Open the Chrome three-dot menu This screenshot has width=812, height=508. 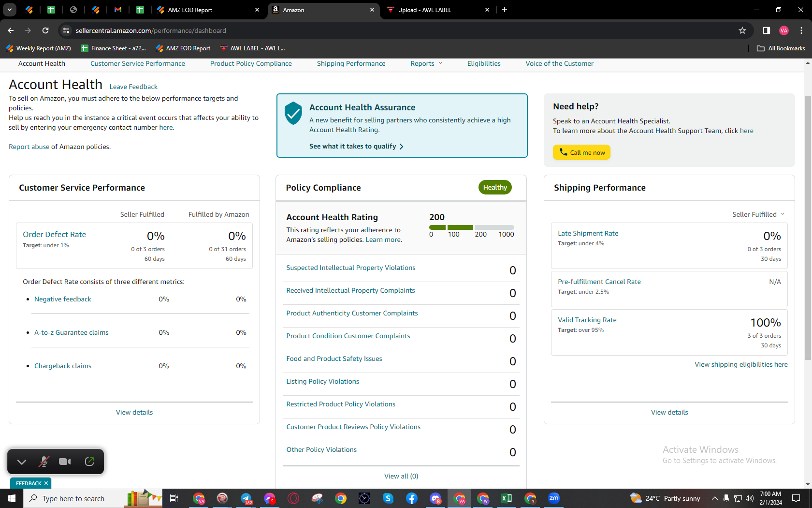click(x=801, y=30)
